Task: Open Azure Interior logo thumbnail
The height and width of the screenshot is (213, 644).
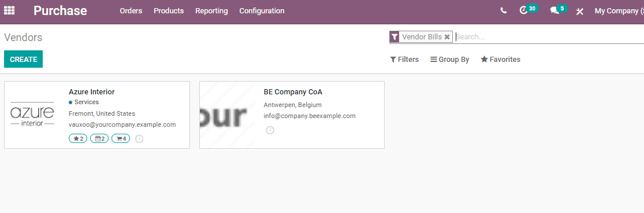Action: (x=32, y=115)
